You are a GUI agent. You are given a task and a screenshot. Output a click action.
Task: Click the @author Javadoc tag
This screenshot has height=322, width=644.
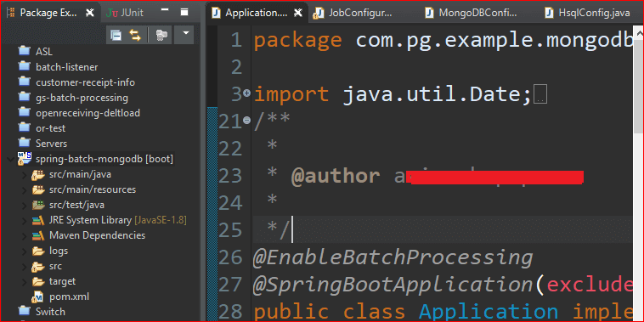336,176
